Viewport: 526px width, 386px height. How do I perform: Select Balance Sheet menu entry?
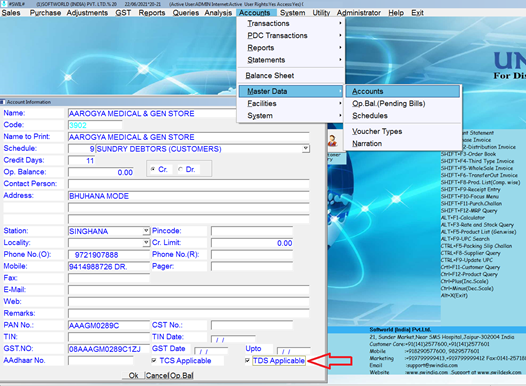coord(291,75)
